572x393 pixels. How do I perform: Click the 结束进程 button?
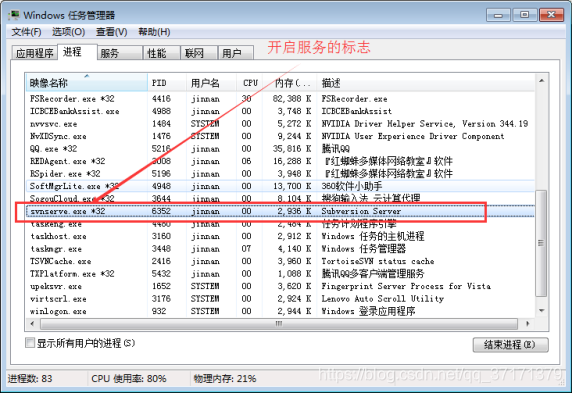pos(510,344)
